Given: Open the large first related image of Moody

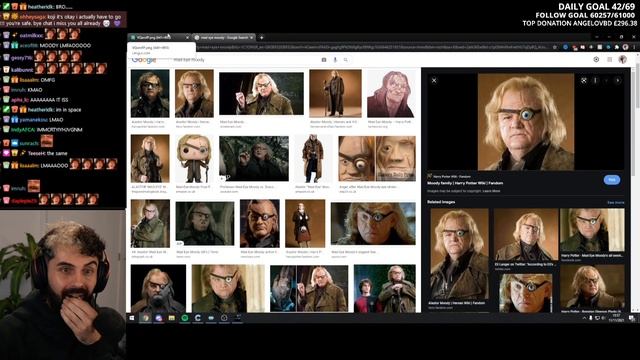Looking at the screenshot, I should pyautogui.click(x=459, y=254).
